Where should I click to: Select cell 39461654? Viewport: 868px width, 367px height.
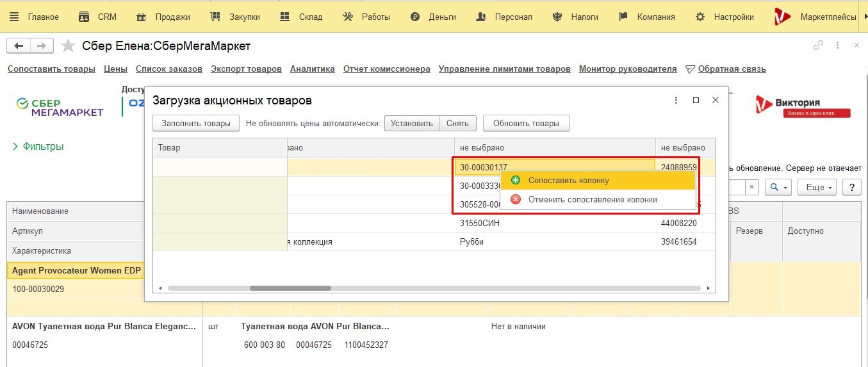(685, 242)
